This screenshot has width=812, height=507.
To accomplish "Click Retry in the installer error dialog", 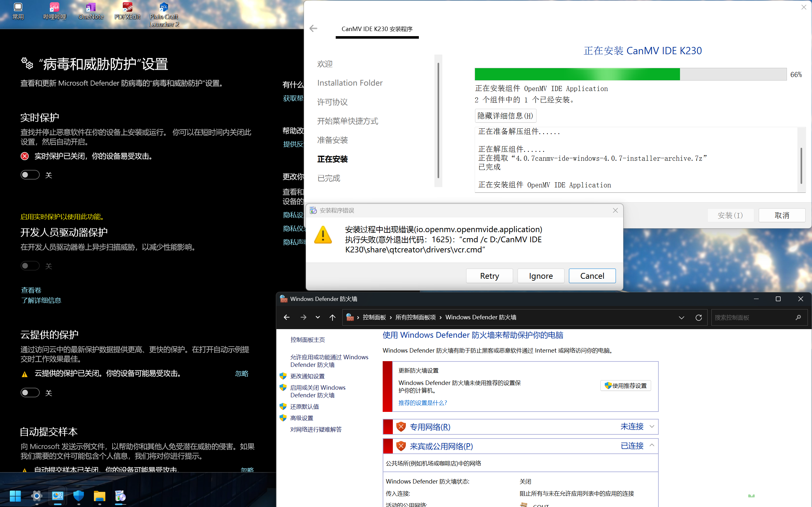I will (x=489, y=276).
